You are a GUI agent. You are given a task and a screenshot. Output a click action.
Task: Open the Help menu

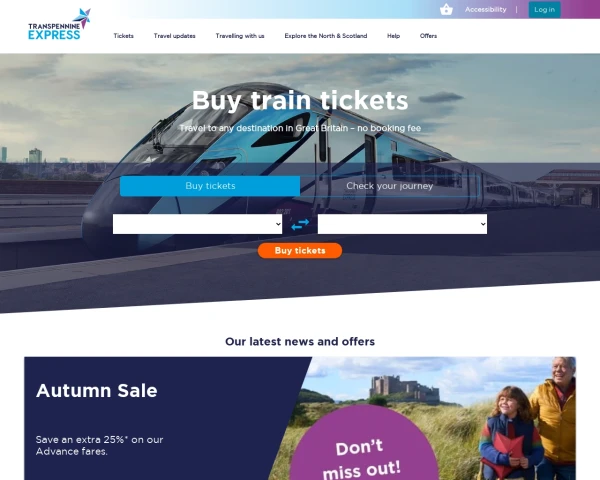click(x=393, y=36)
